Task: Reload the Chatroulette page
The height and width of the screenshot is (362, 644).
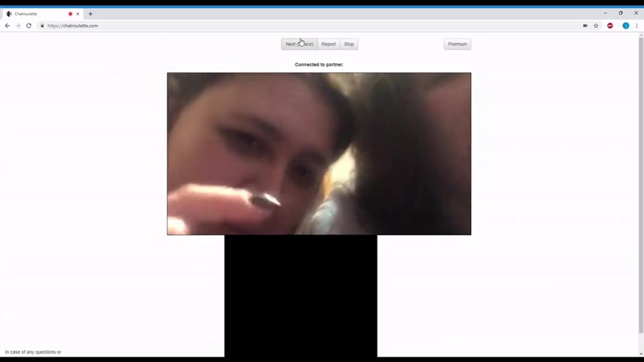Action: point(29,26)
